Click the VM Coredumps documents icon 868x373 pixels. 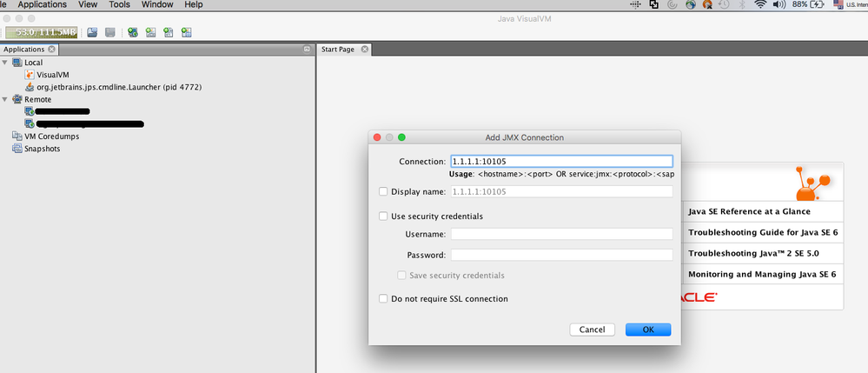(17, 137)
